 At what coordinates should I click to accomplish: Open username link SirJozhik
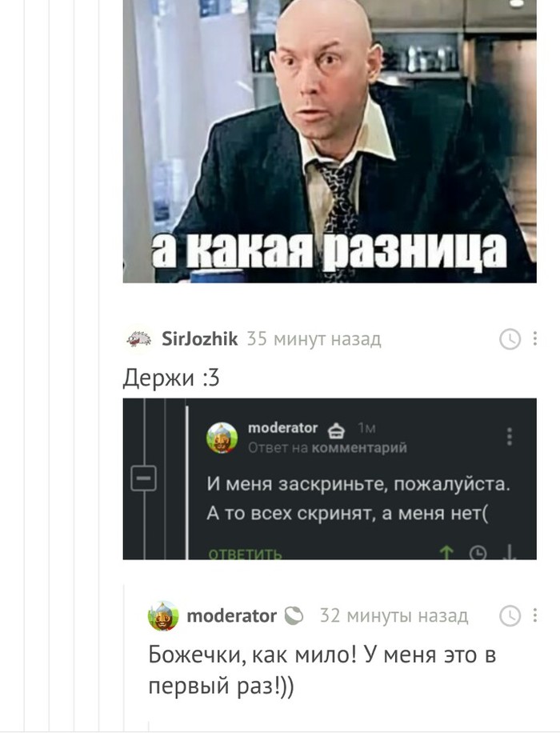pyautogui.click(x=199, y=338)
